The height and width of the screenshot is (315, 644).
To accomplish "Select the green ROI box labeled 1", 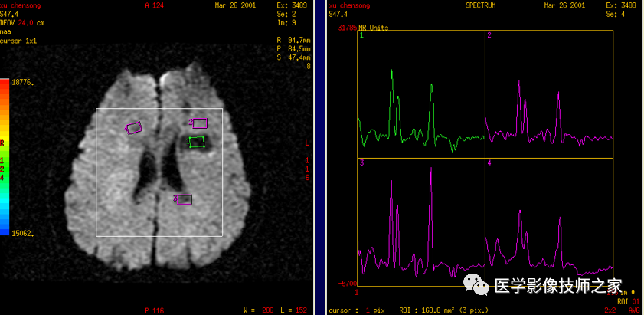I will coord(197,142).
